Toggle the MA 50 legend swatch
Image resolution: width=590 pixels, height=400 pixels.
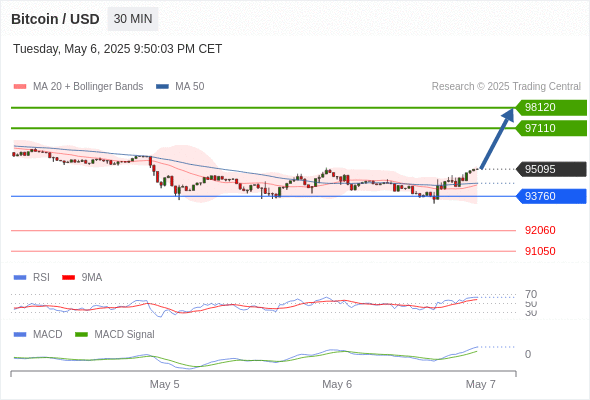click(162, 87)
